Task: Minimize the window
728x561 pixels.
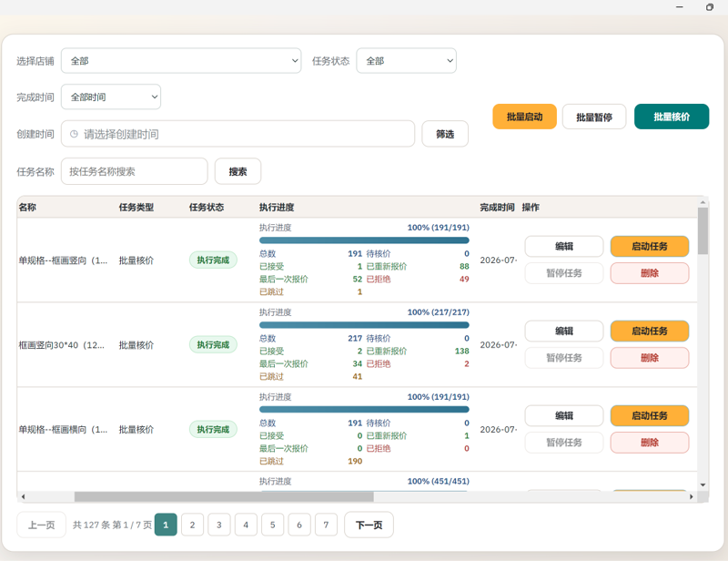Action: pos(680,7)
